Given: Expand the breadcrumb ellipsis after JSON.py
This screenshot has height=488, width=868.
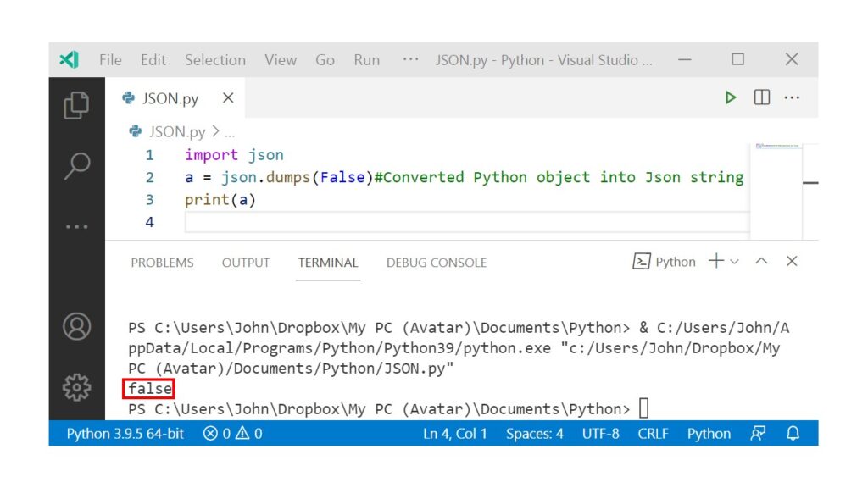Looking at the screenshot, I should (x=230, y=133).
